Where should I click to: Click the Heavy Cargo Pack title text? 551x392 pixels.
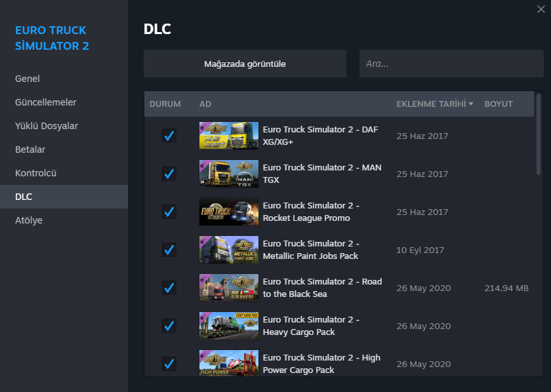tap(311, 326)
